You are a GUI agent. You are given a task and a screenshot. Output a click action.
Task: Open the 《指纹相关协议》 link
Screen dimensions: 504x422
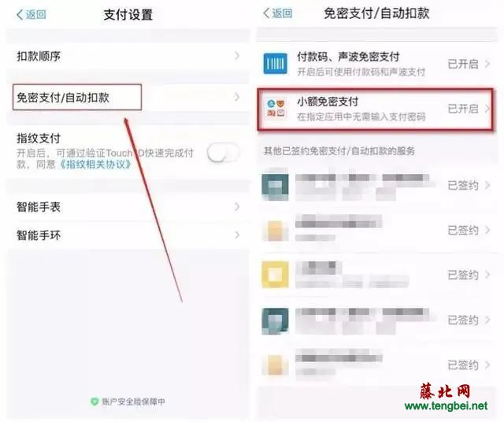click(95, 165)
